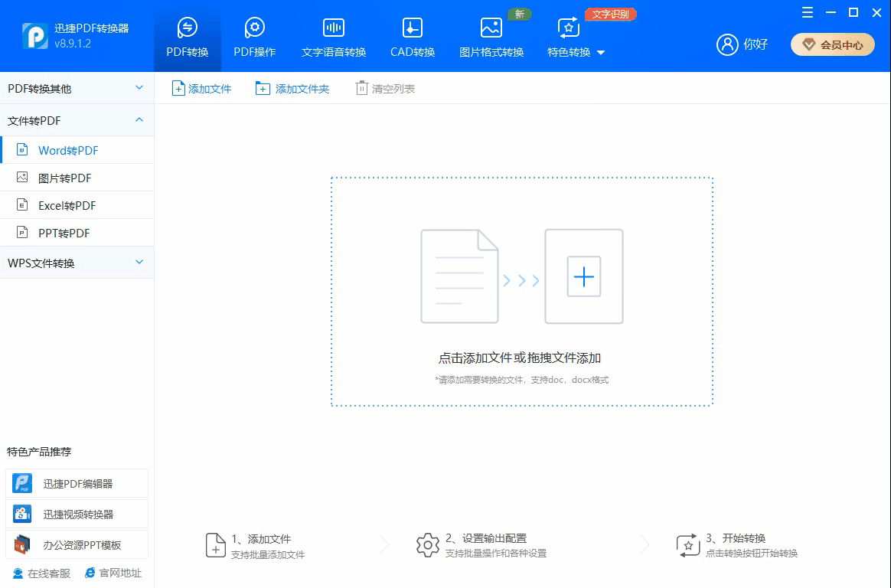The image size is (891, 588).
Task: Select the 图片格式转换 tab
Action: pos(491,38)
